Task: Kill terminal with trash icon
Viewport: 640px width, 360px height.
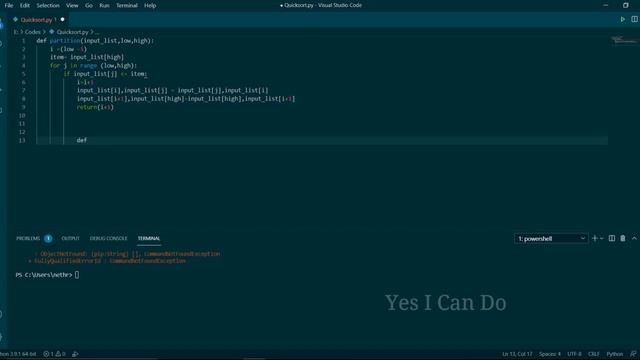Action: coord(623,238)
